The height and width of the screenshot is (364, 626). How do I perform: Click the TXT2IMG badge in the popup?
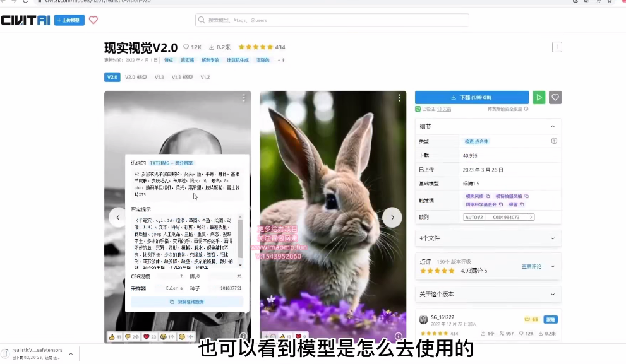[x=171, y=163]
